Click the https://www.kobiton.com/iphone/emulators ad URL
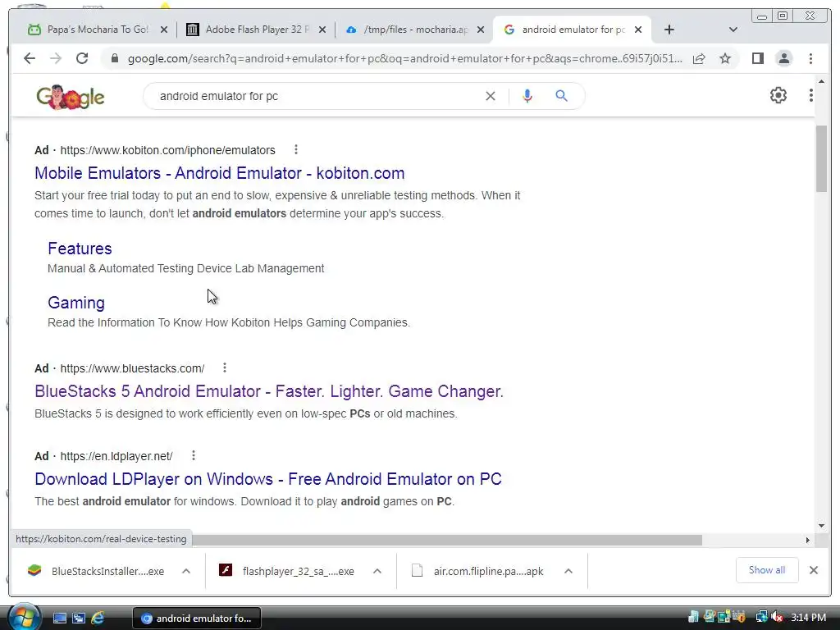Screen dimensions: 840x630 [x=167, y=150]
